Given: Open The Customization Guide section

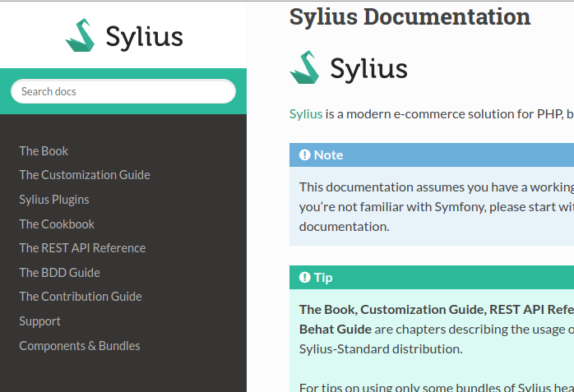Looking at the screenshot, I should [x=85, y=175].
